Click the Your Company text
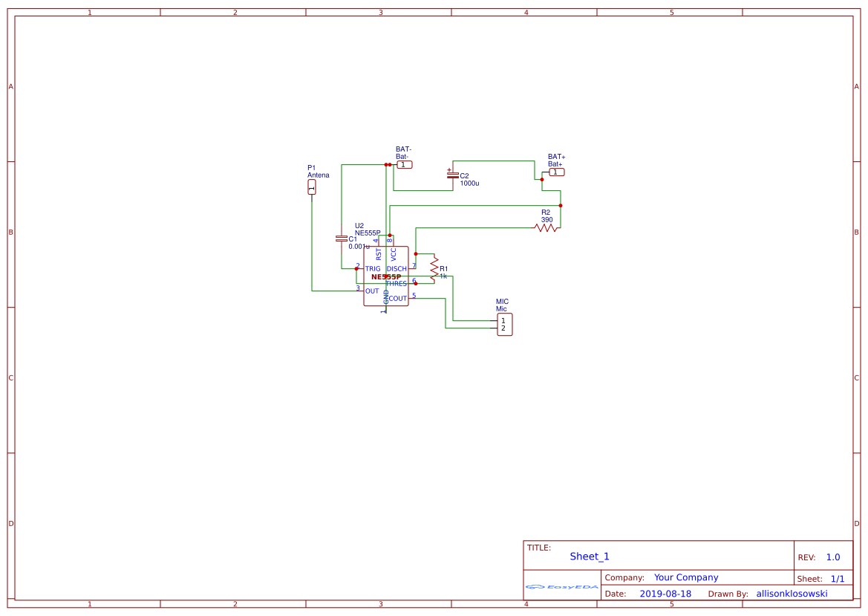Viewport: 868px width, 616px height. 685,577
